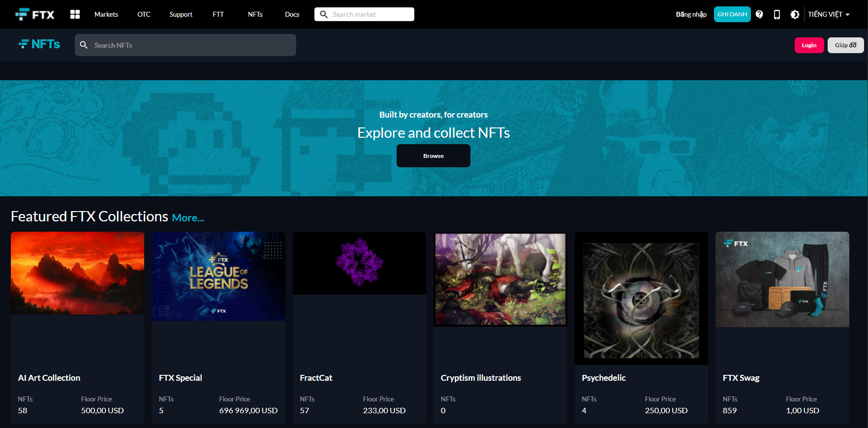Click the Cryptism illustrations title

481,378
